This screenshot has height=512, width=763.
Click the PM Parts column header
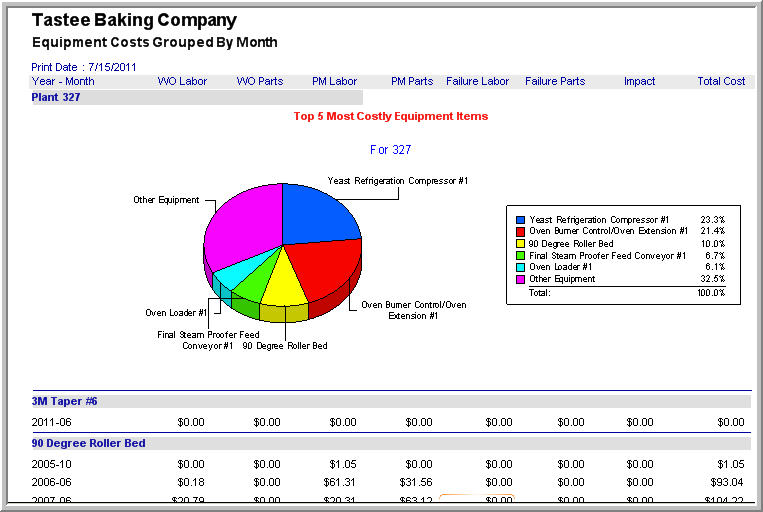click(x=412, y=81)
